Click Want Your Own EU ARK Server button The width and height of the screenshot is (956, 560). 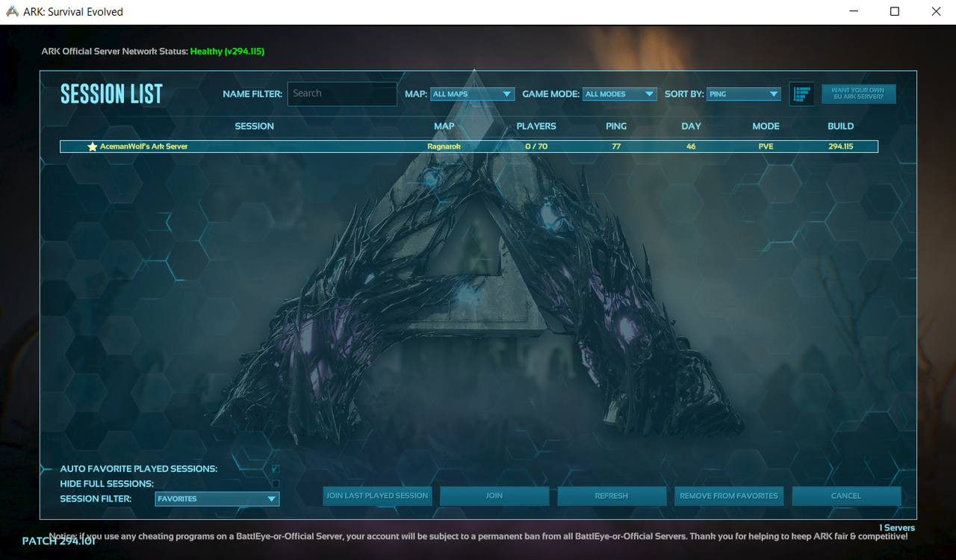point(858,93)
